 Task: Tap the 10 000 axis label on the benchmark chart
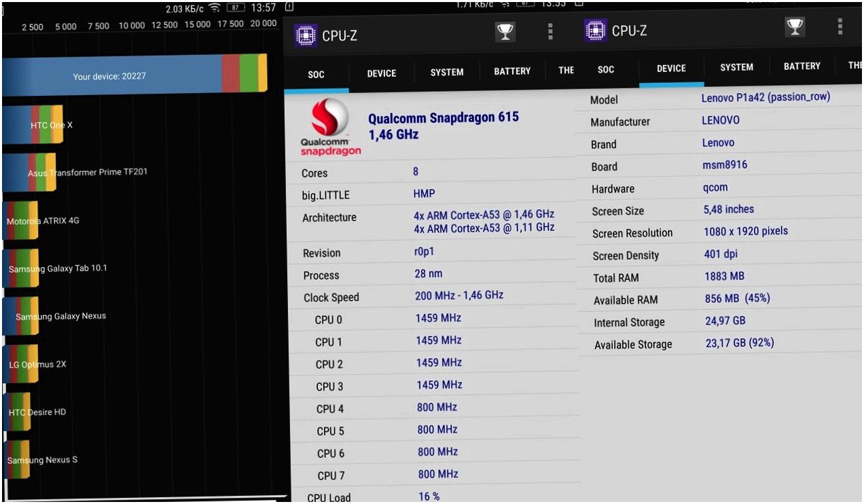(132, 25)
